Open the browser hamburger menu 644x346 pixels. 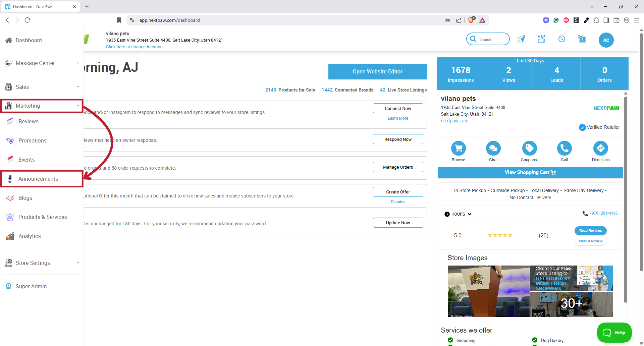click(x=636, y=20)
